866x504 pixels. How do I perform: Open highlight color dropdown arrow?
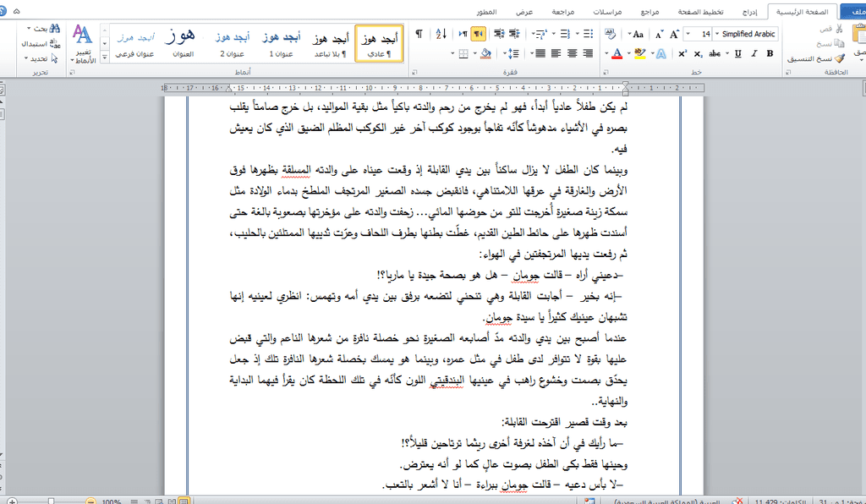coord(629,53)
